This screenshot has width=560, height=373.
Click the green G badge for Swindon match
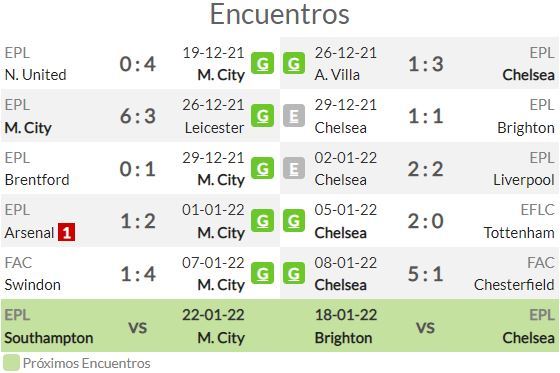coord(262,274)
